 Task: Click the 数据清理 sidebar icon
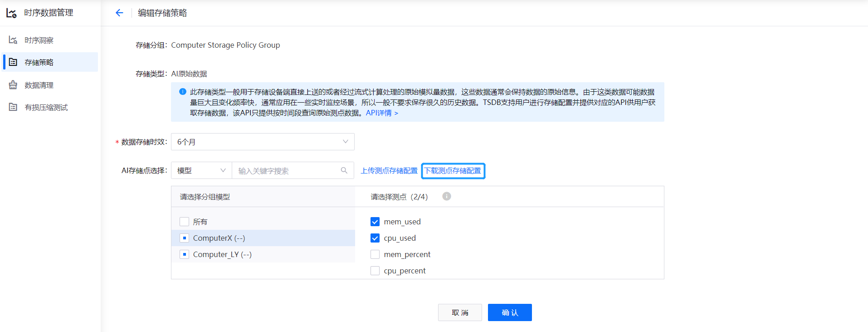tap(13, 85)
